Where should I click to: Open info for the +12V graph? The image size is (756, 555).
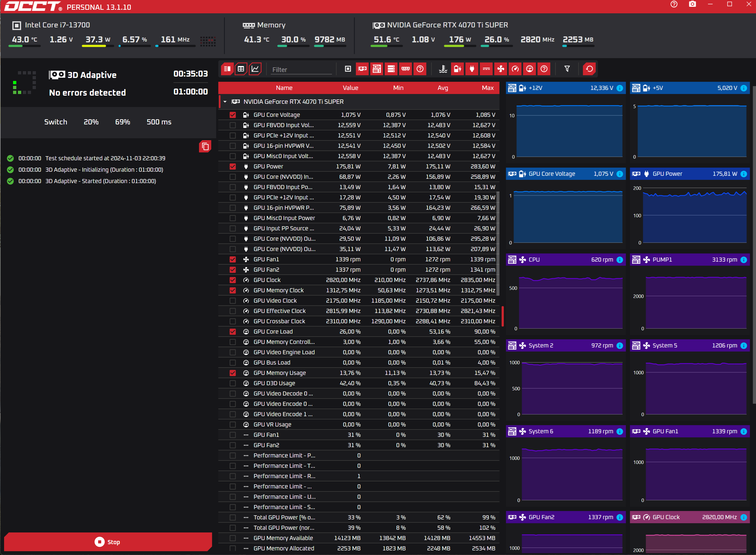tap(620, 88)
